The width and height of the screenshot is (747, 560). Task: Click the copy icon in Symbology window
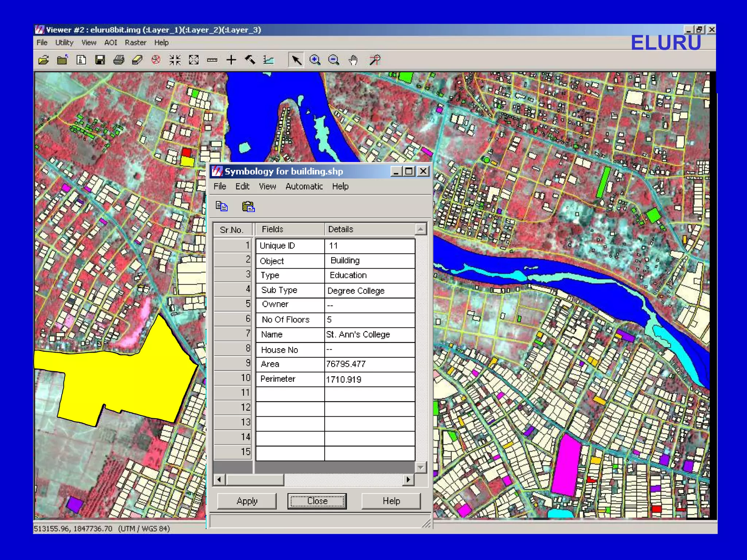(x=221, y=206)
